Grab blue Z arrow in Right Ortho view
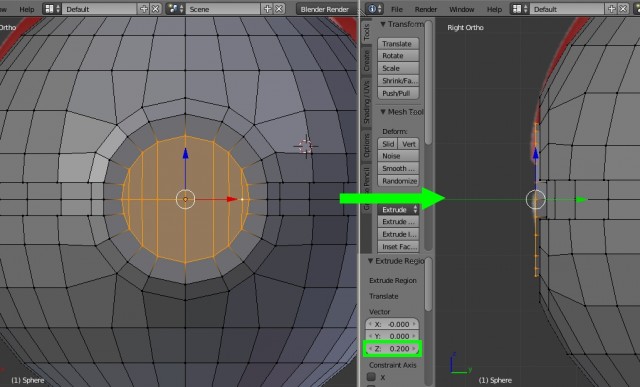The height and width of the screenshot is (387, 640). click(x=536, y=154)
